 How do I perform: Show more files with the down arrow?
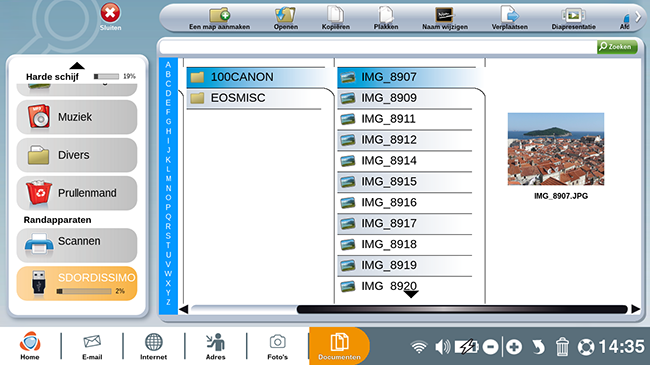coord(411,294)
